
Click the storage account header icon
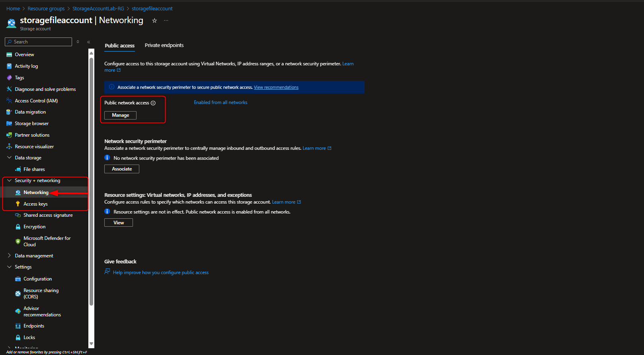click(11, 24)
